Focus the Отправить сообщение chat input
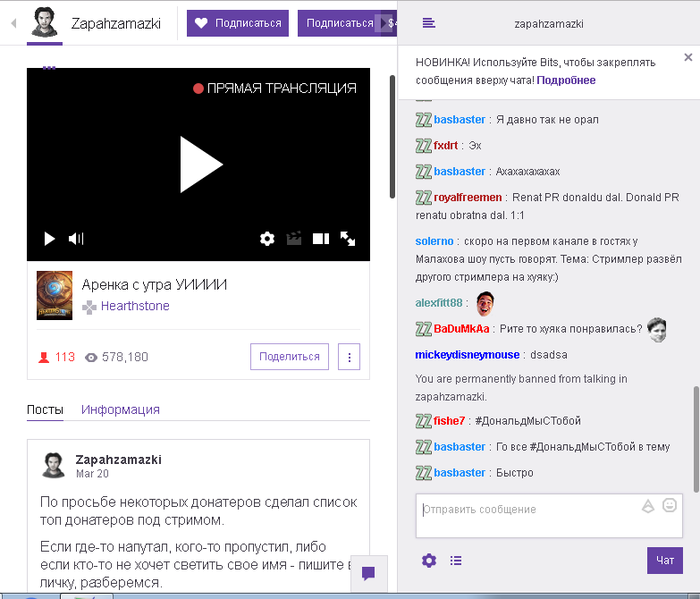This screenshot has width=700, height=599. pos(549,516)
